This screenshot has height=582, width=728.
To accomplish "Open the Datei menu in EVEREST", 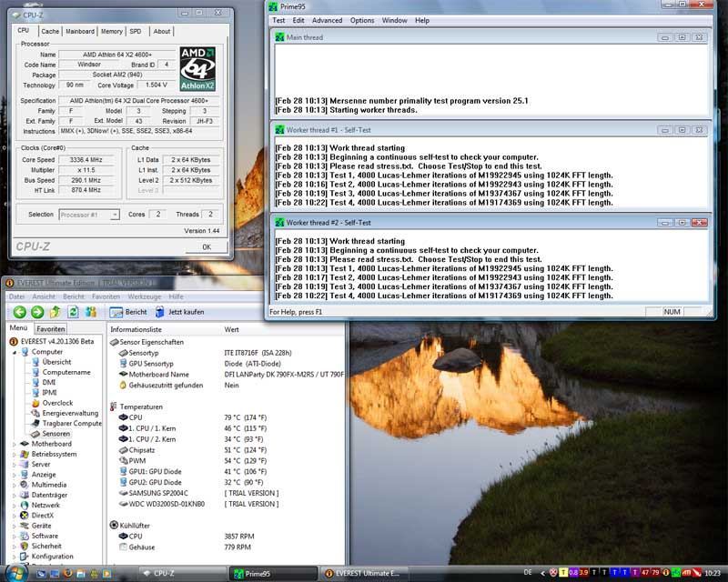I will tap(16, 296).
